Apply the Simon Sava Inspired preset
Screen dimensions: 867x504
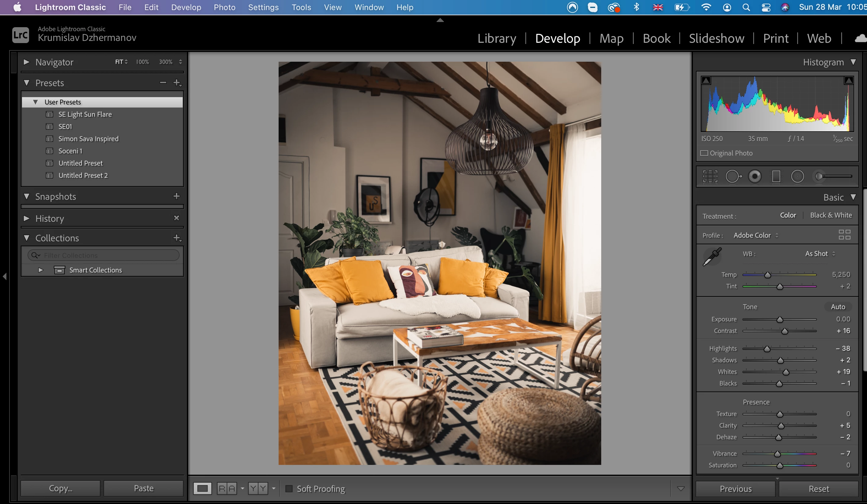pyautogui.click(x=88, y=139)
